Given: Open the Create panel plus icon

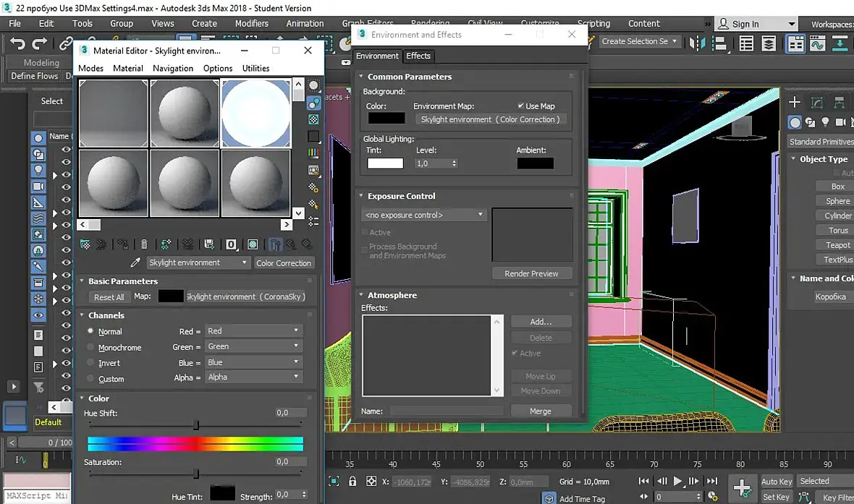Looking at the screenshot, I should click(x=794, y=103).
